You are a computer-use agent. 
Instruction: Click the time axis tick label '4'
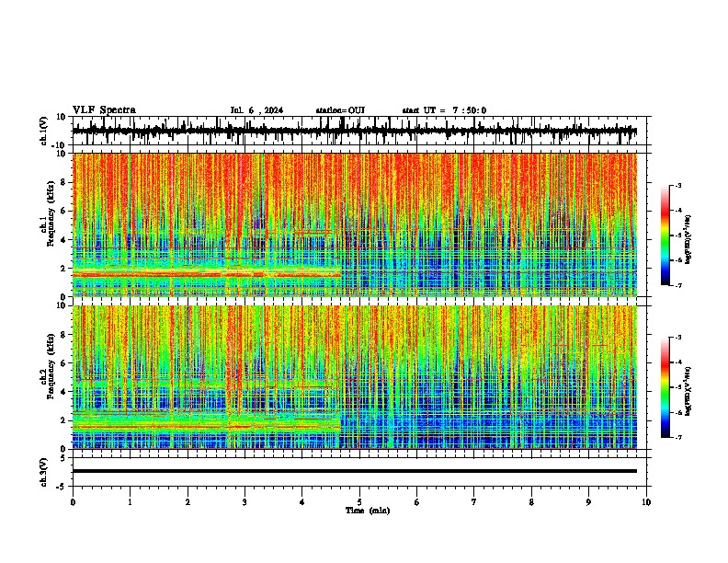302,502
